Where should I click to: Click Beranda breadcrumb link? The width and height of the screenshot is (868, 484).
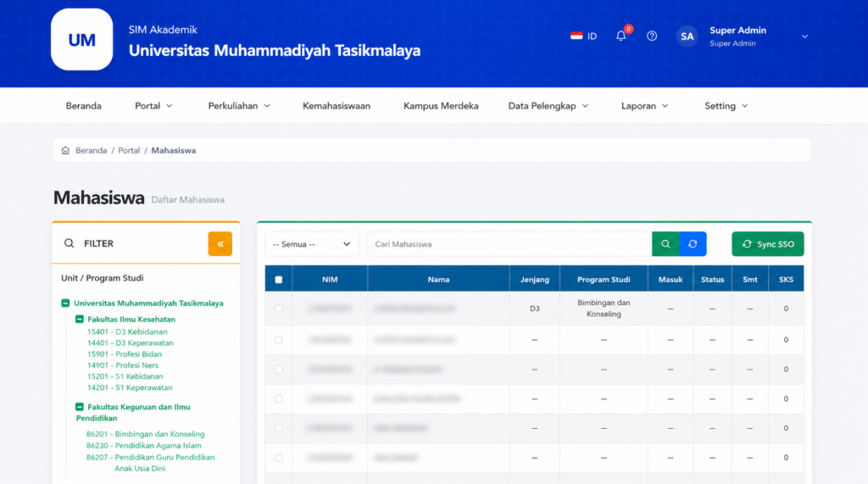point(91,150)
